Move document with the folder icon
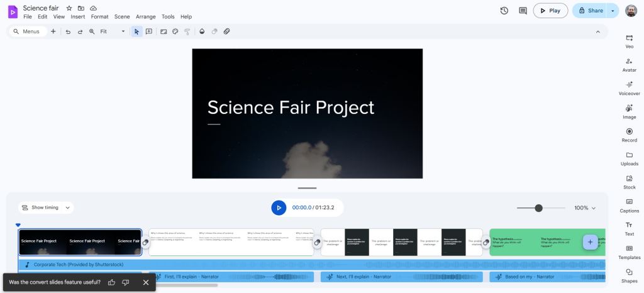The height and width of the screenshot is (293, 644). (x=81, y=8)
